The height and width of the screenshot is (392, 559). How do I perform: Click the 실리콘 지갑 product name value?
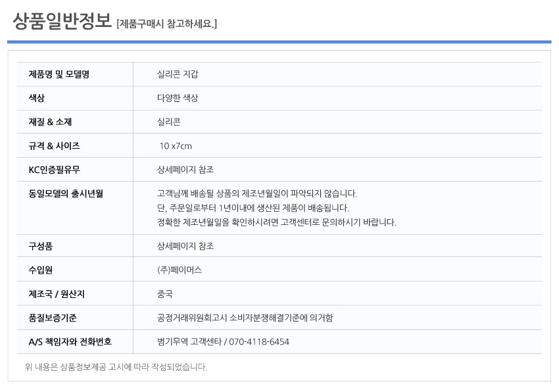[x=178, y=74]
